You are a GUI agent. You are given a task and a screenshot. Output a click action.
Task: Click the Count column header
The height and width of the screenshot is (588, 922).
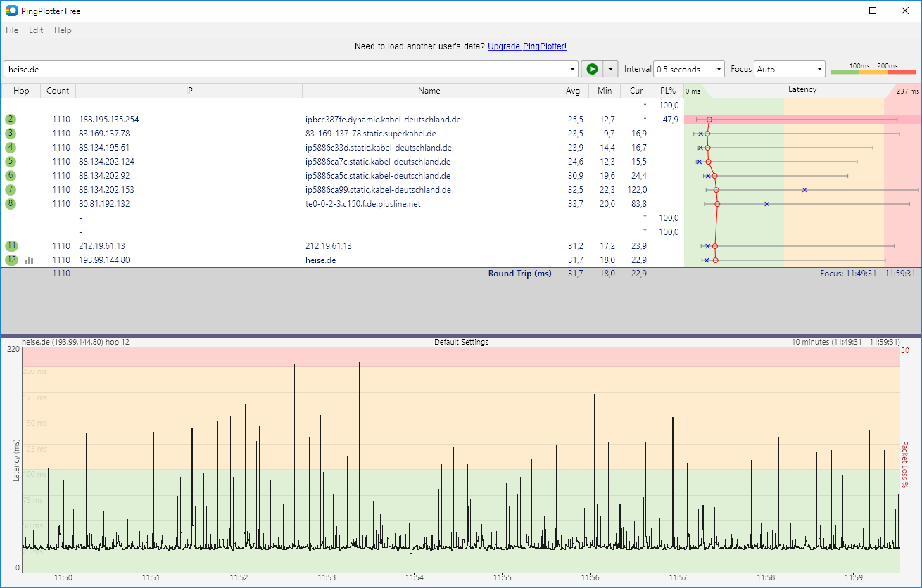click(58, 91)
